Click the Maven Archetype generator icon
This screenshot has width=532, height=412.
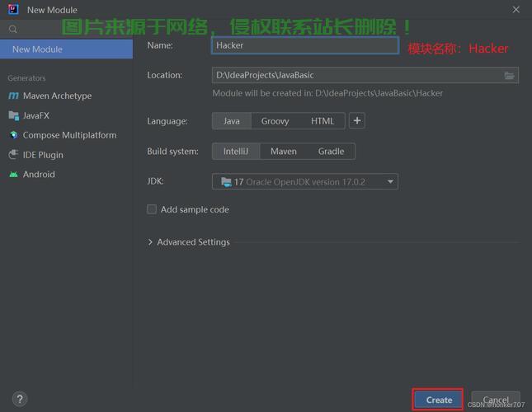[14, 96]
